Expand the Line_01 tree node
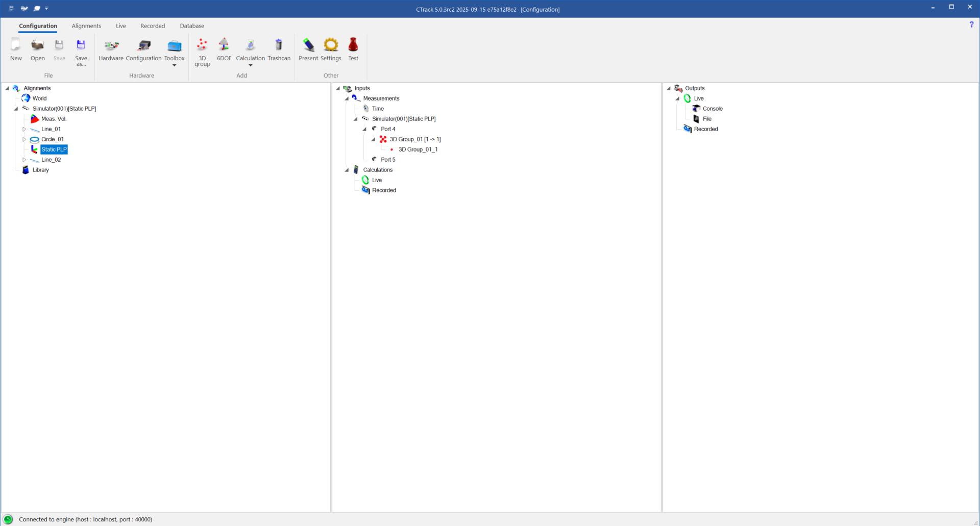This screenshot has height=526, width=980. [24, 129]
